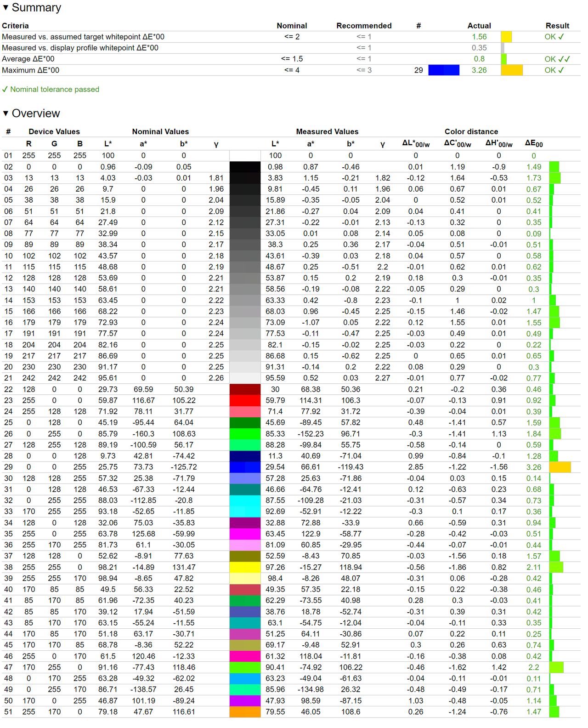Image resolution: width=588 pixels, height=728 pixels.
Task: Click the ΔE00 column header
Action: click(x=534, y=144)
